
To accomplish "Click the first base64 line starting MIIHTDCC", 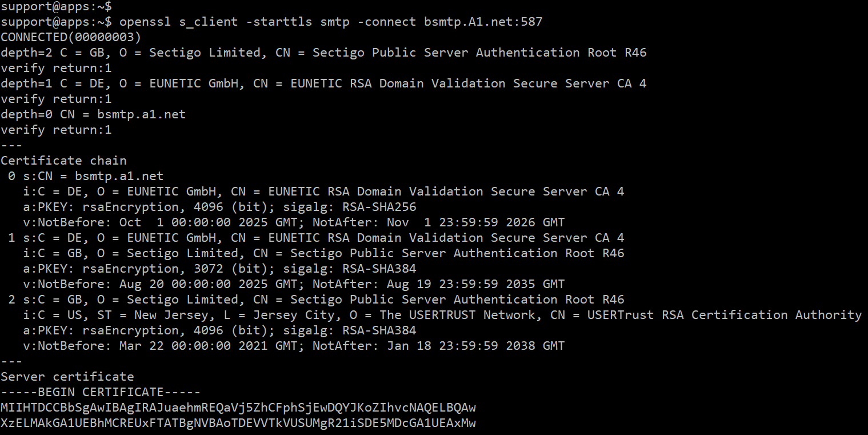I will pos(238,408).
